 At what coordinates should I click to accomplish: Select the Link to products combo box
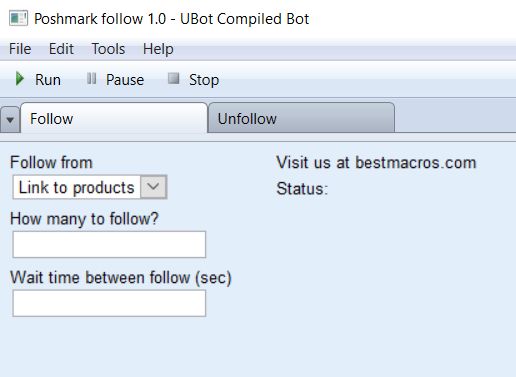click(90, 187)
